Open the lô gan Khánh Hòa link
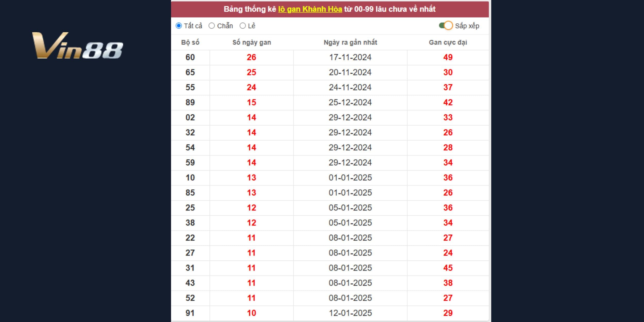Viewport: 644px width, 322px height. coord(310,9)
